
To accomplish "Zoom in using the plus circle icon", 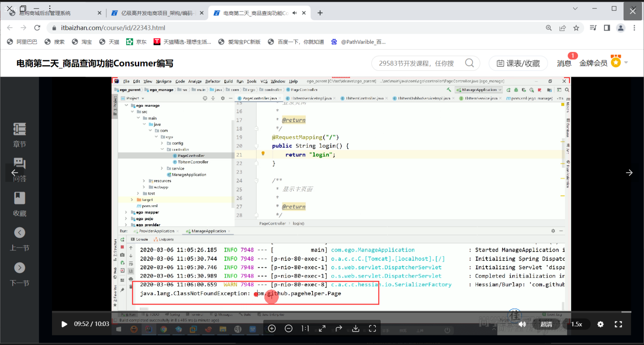I will [272, 329].
